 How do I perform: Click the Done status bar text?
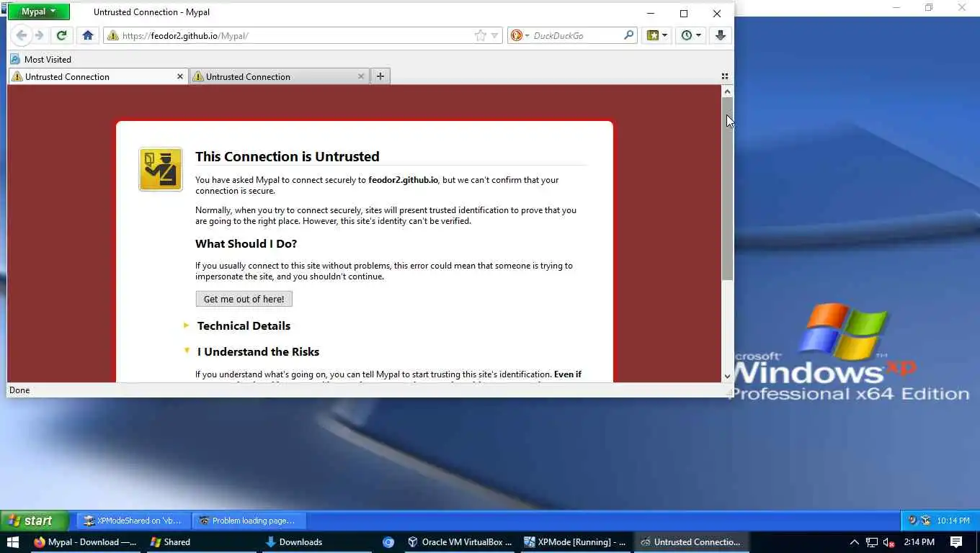point(19,390)
